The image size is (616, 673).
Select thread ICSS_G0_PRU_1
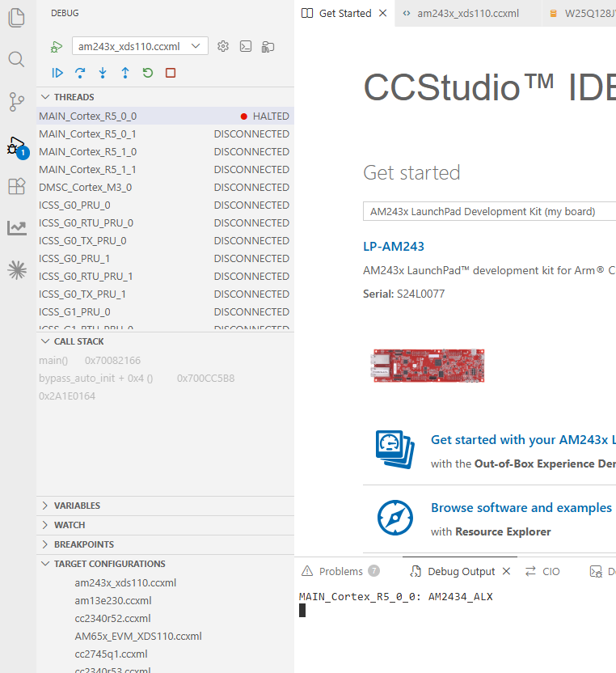pos(165,258)
